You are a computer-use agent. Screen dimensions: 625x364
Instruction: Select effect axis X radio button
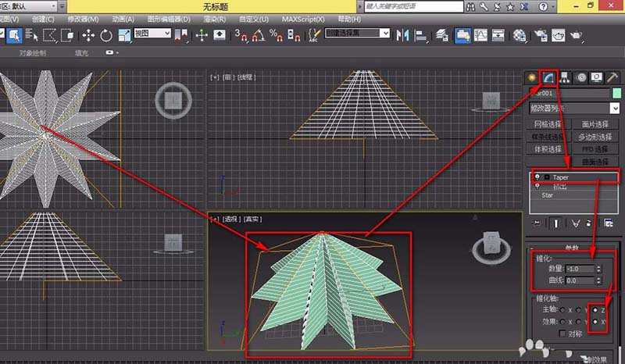(562, 321)
